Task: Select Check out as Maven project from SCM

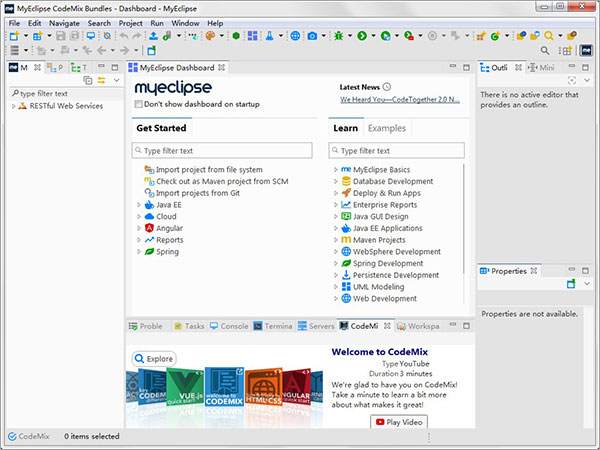Action: pyautogui.click(x=222, y=181)
